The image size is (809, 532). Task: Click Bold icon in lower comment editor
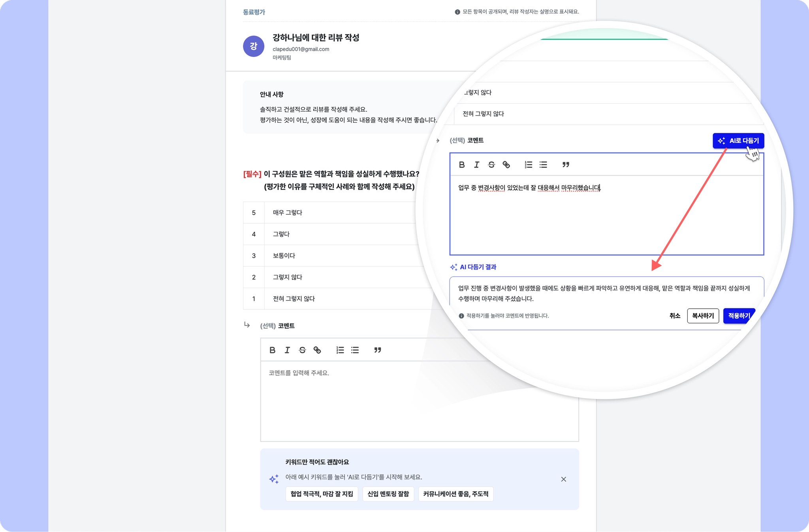[273, 350]
